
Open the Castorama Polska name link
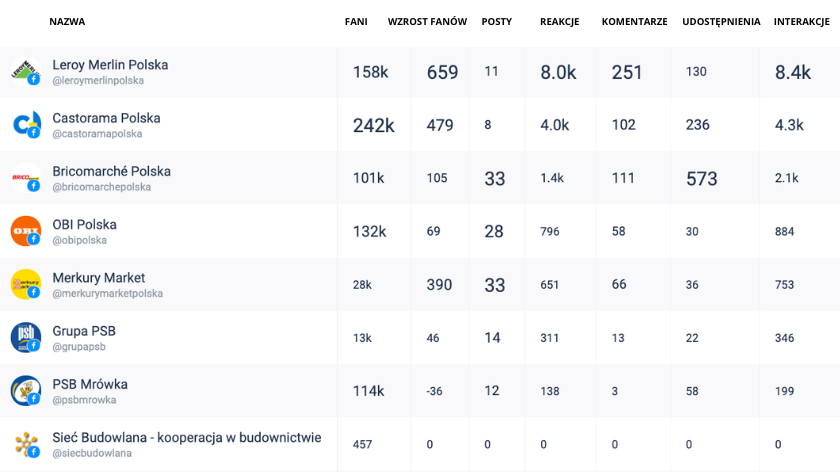pyautogui.click(x=106, y=118)
